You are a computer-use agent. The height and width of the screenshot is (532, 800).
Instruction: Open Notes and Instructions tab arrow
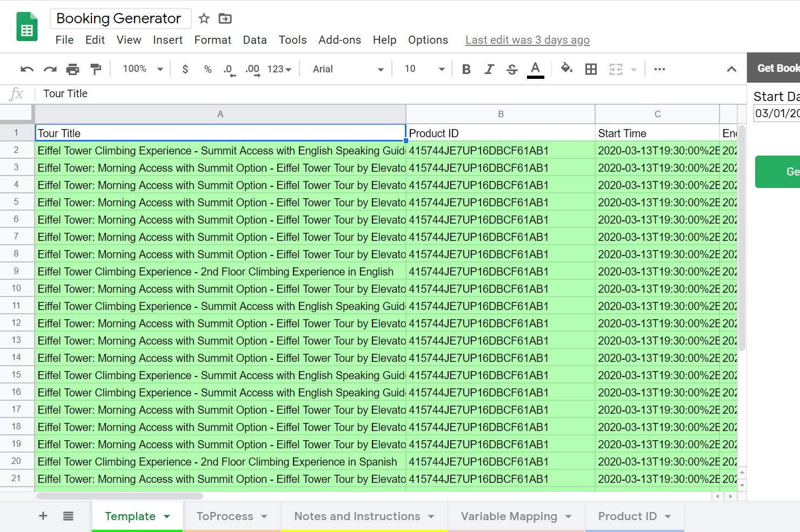pyautogui.click(x=431, y=516)
